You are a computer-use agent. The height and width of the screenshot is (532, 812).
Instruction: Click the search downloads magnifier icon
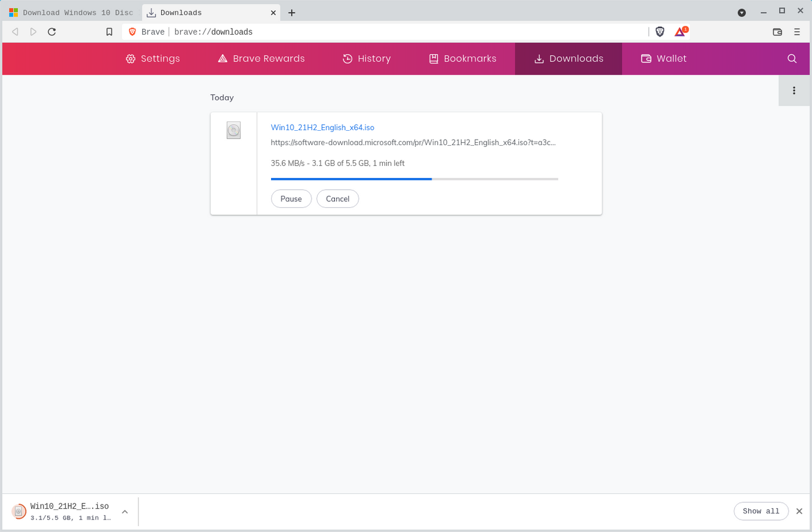tap(792, 59)
